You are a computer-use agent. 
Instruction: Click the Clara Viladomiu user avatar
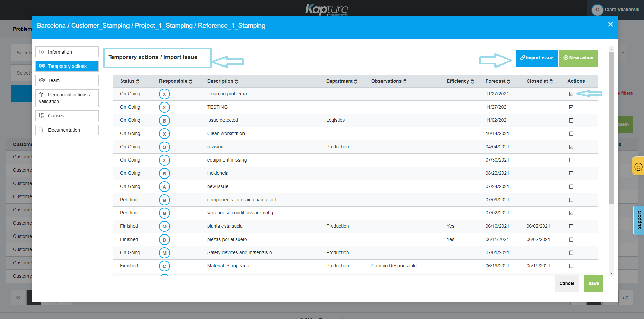tap(597, 10)
